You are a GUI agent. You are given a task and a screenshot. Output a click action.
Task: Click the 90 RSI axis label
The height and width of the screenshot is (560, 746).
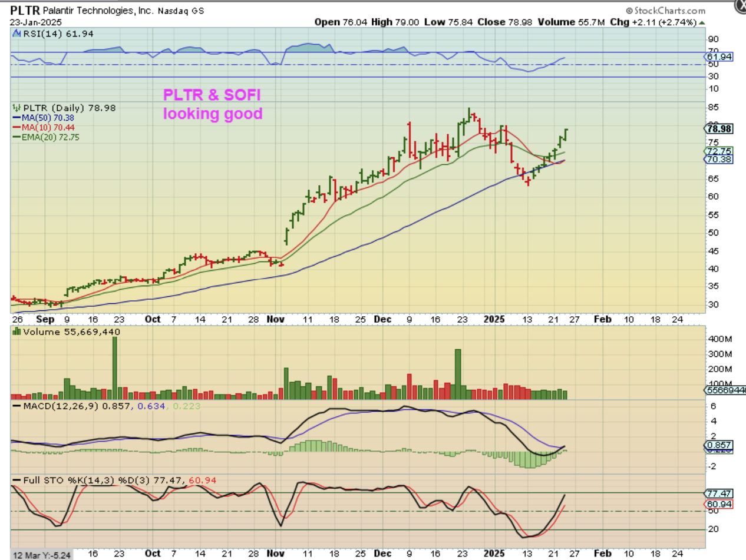[x=712, y=38]
